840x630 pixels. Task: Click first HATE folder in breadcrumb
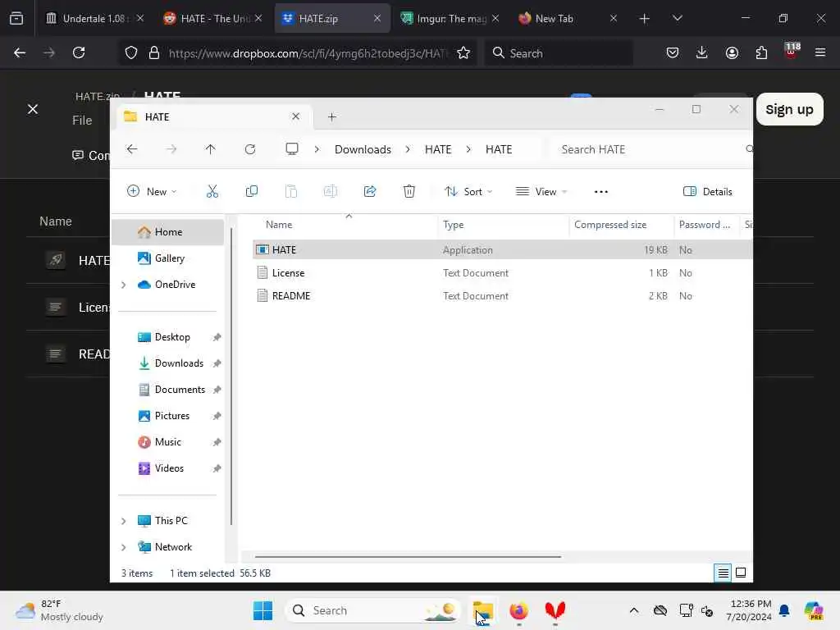point(438,149)
